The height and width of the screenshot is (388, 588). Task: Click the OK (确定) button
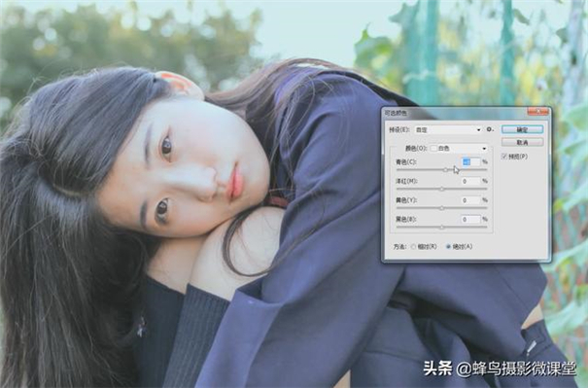coord(522,129)
